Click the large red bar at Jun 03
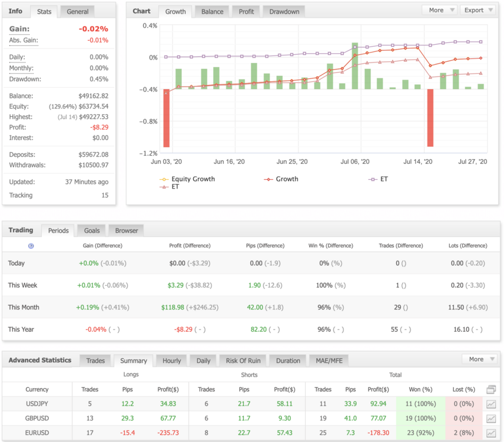 [166, 118]
